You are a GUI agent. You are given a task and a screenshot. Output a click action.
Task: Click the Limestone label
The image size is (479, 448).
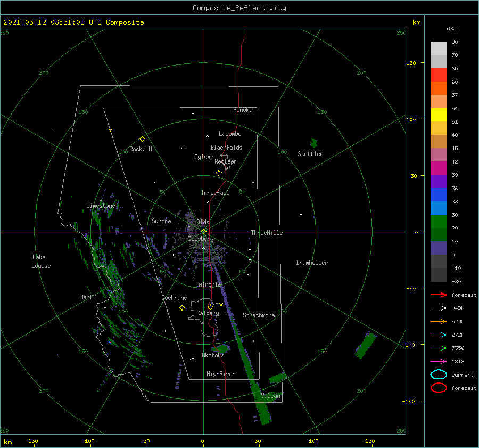(x=101, y=206)
